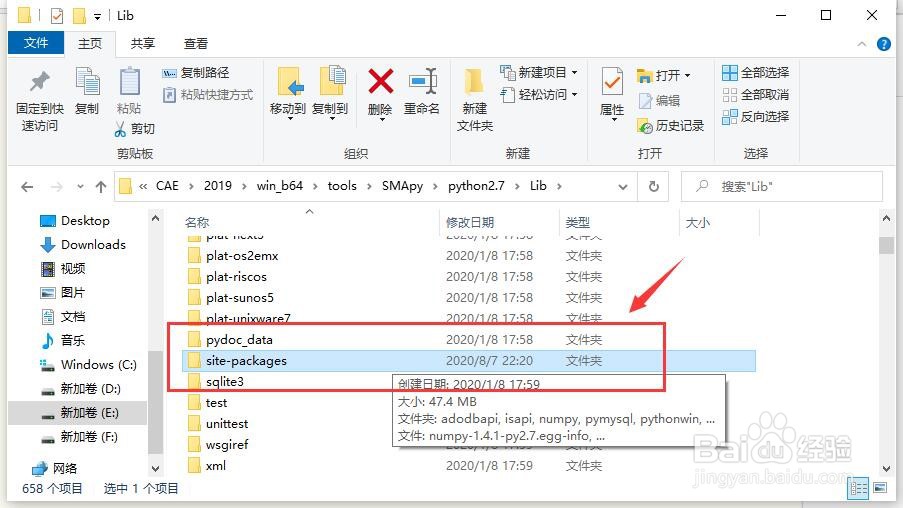Click SMApy in the address breadcrumb

click(x=403, y=186)
